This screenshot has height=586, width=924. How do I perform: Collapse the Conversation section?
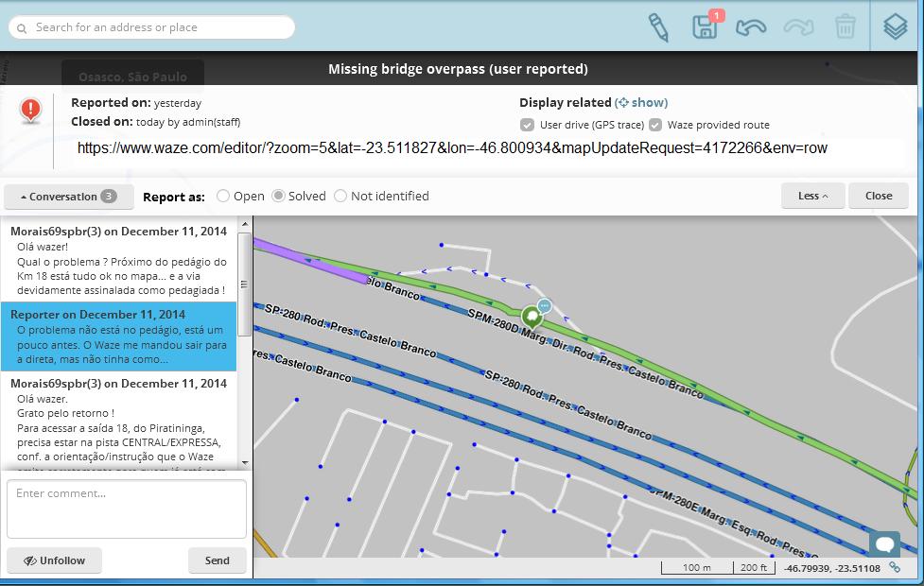pos(68,197)
